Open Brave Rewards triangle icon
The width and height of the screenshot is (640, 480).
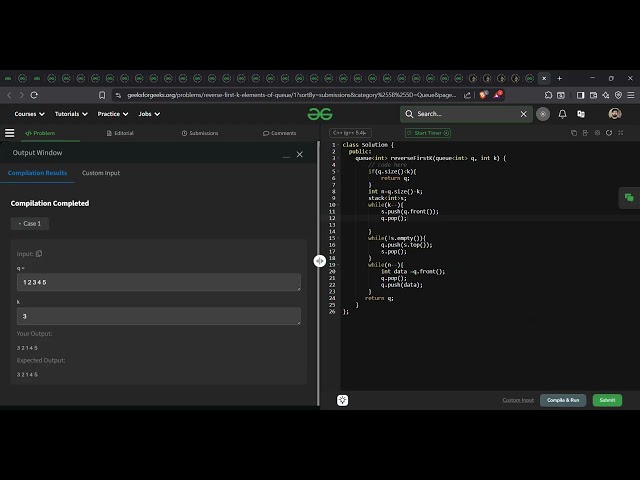tap(498, 95)
